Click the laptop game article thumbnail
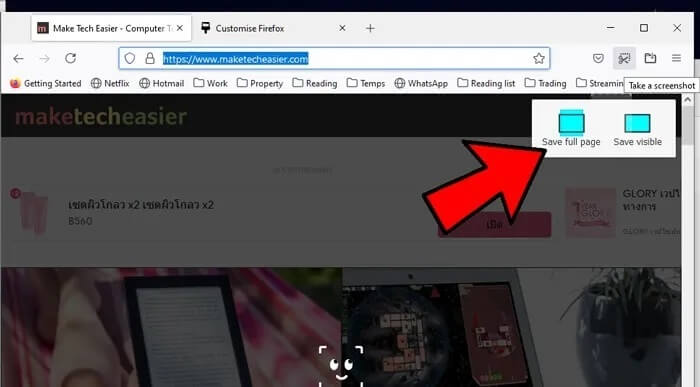700x387 pixels. tap(512, 327)
